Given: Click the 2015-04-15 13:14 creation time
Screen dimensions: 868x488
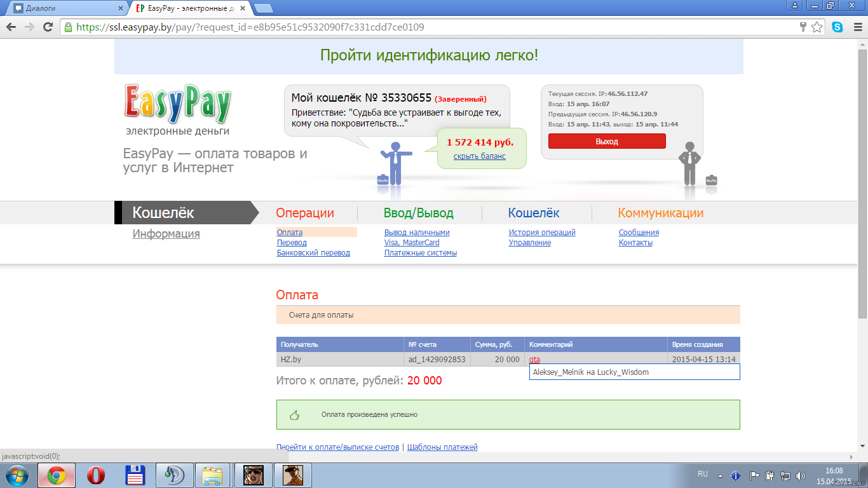Looking at the screenshot, I should [x=703, y=360].
